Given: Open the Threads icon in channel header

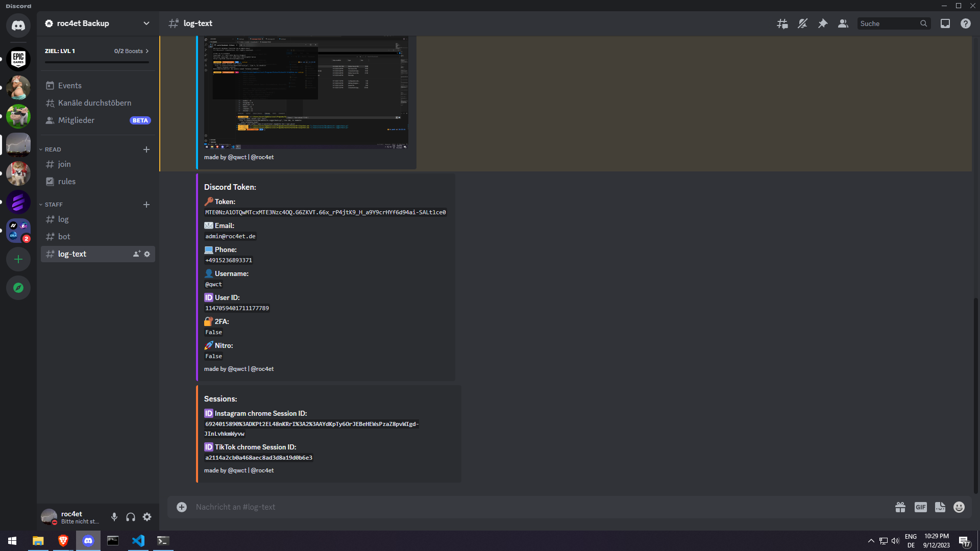Looking at the screenshot, I should coord(782,23).
